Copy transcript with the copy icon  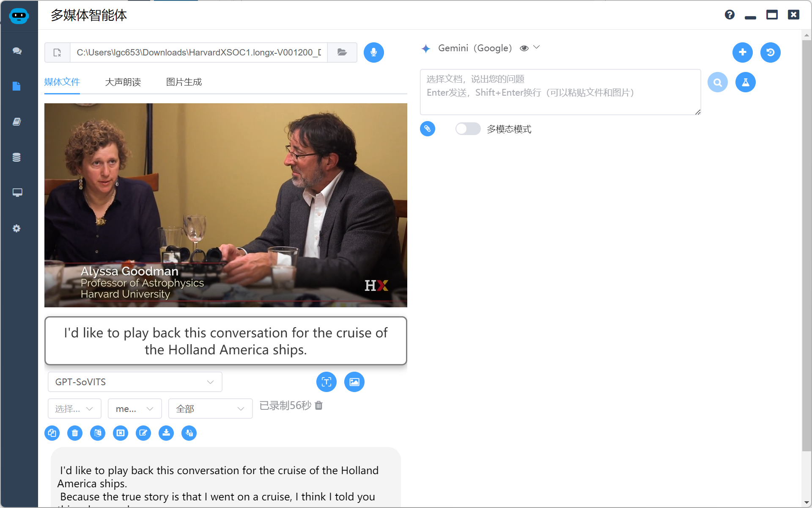[x=52, y=433]
